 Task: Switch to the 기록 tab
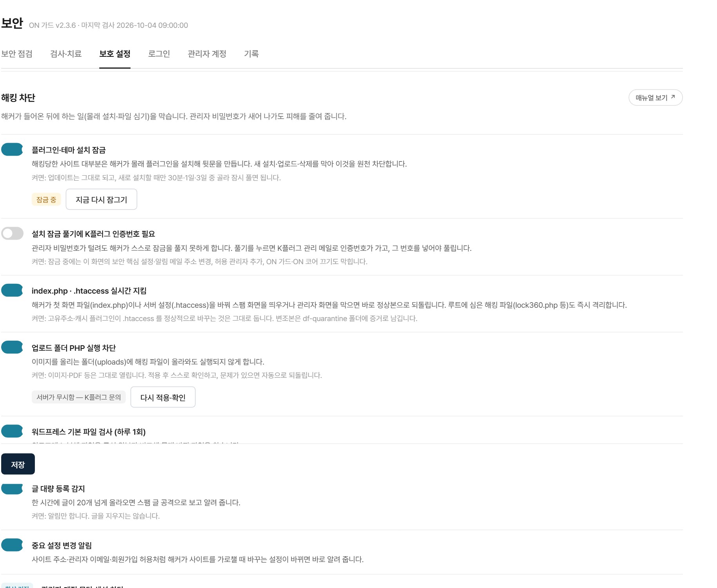click(251, 54)
